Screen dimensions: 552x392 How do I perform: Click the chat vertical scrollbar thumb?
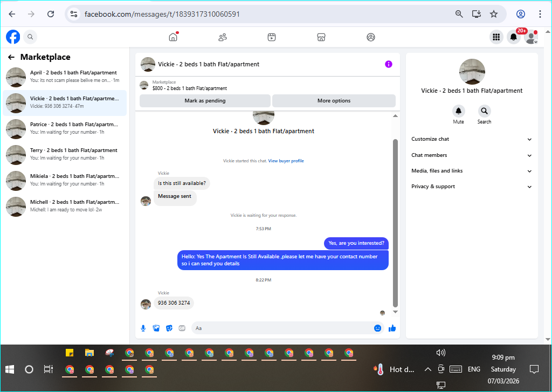(395, 223)
